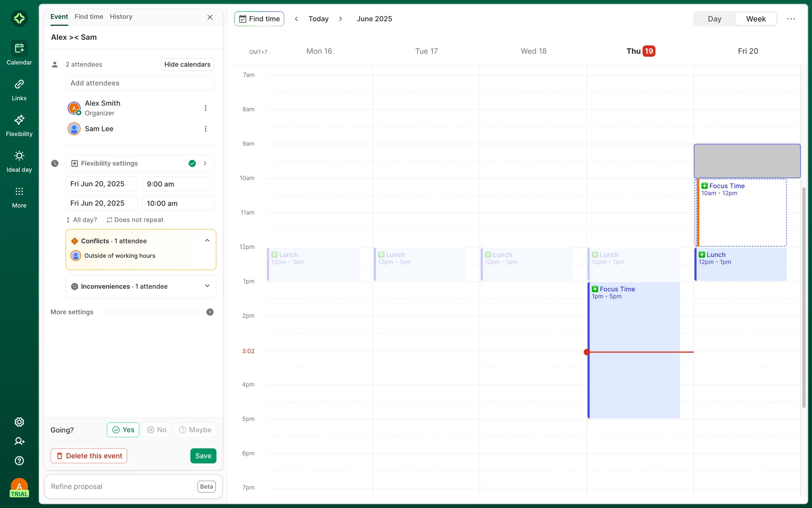Select Maybe for Going

click(195, 430)
